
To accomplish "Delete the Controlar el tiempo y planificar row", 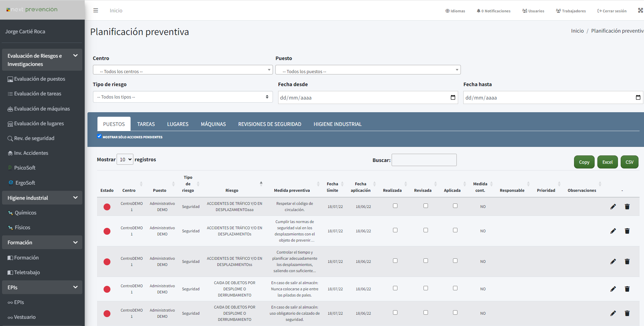I will 627,261.
